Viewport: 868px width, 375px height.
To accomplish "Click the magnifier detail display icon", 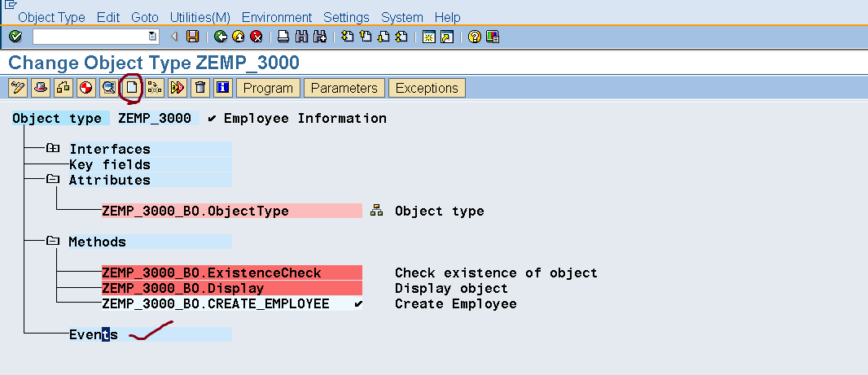I will tap(108, 88).
